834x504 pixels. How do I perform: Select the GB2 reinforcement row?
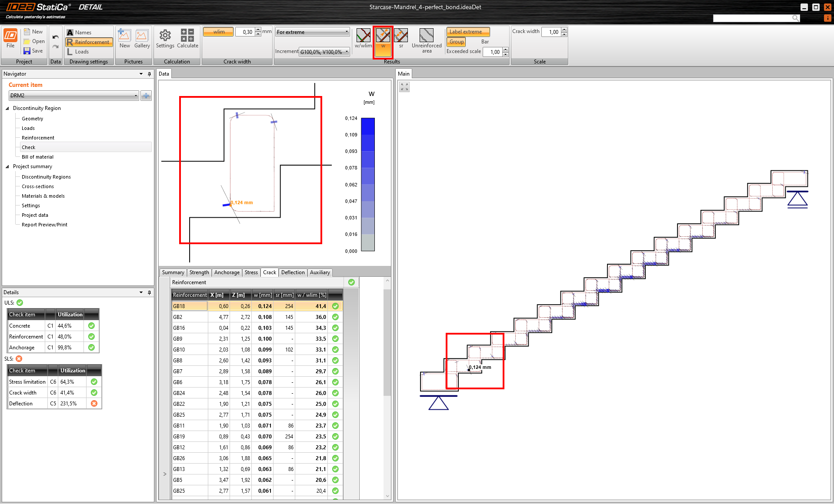pos(190,317)
